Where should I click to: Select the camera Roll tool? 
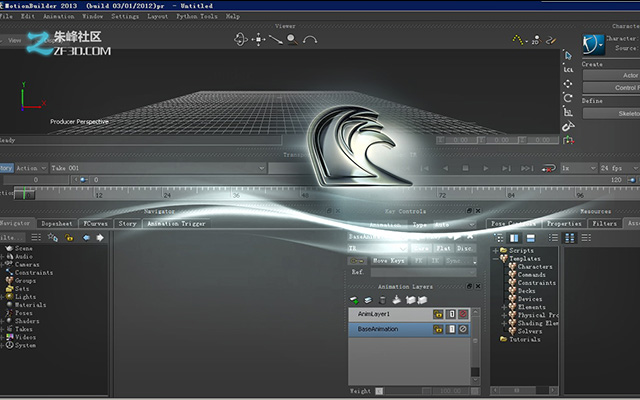pyautogui.click(x=310, y=40)
